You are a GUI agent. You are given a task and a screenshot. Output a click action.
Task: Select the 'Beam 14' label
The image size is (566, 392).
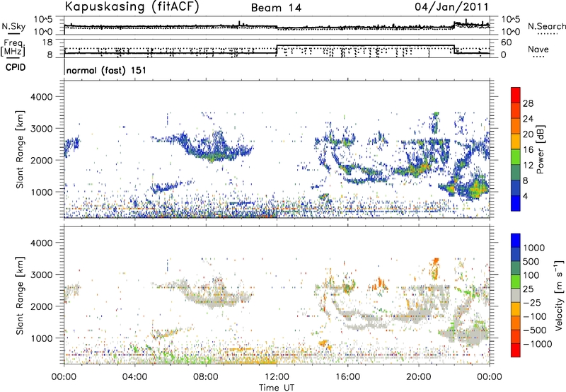[x=276, y=8]
